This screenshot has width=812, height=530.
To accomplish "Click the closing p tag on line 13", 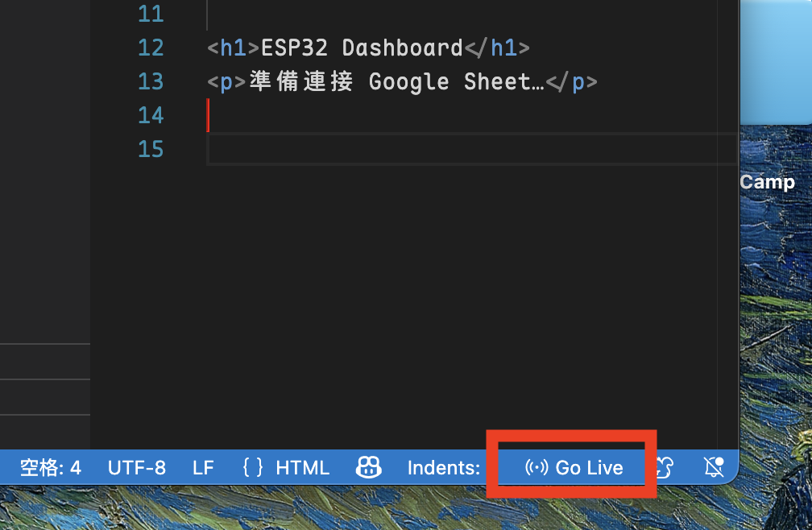I will pyautogui.click(x=572, y=81).
